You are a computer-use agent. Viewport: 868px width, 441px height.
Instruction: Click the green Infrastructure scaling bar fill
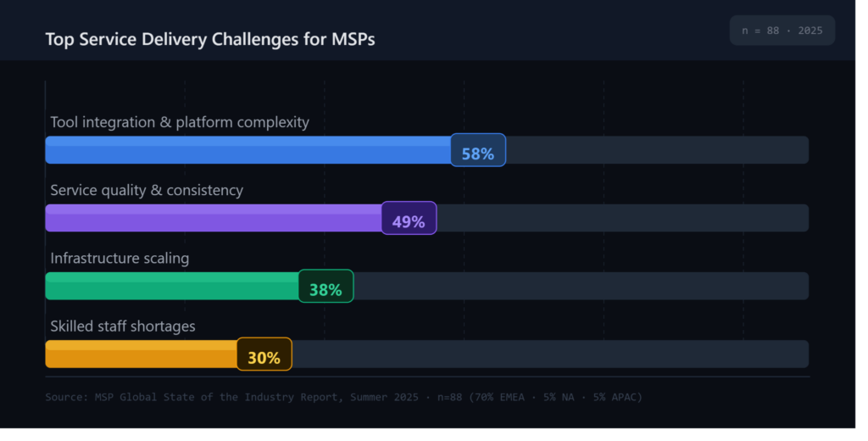(172, 286)
